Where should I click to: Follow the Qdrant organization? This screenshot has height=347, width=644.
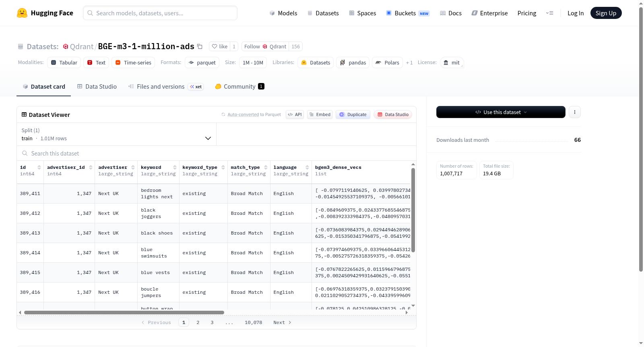[x=265, y=46]
